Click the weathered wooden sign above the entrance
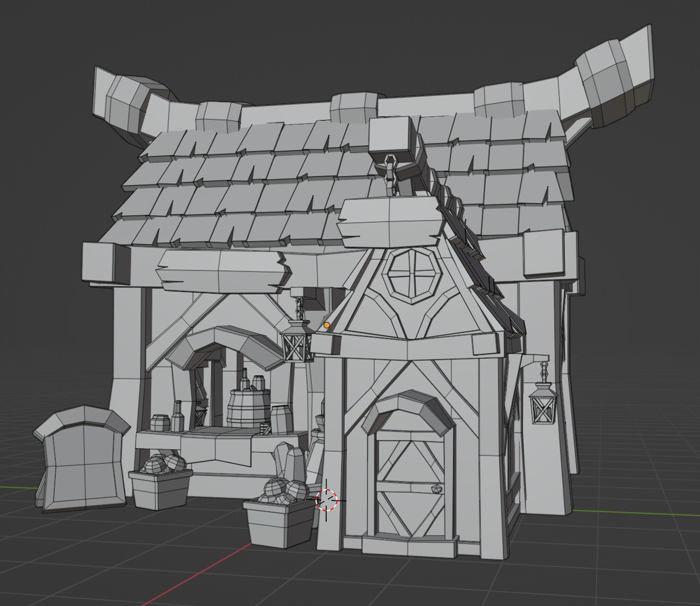The image size is (700, 606). pos(392,217)
